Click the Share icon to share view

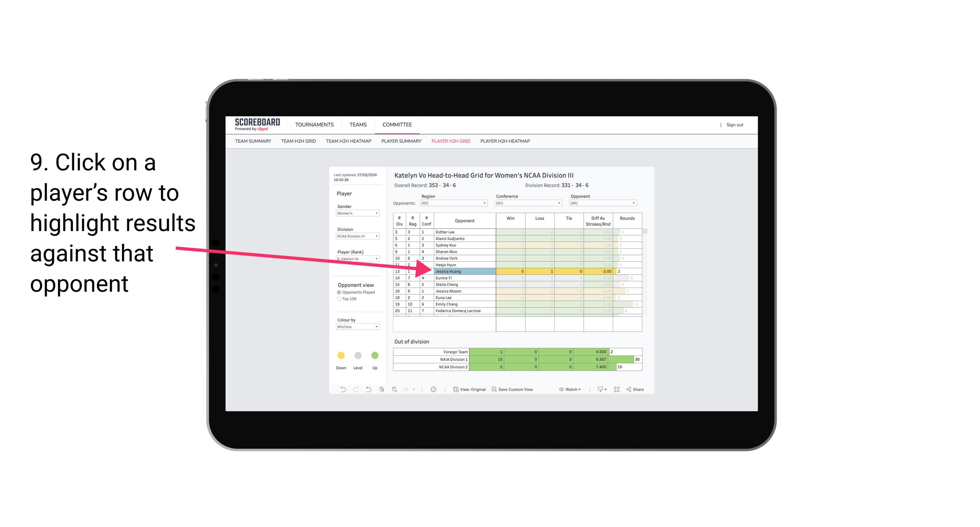point(638,390)
